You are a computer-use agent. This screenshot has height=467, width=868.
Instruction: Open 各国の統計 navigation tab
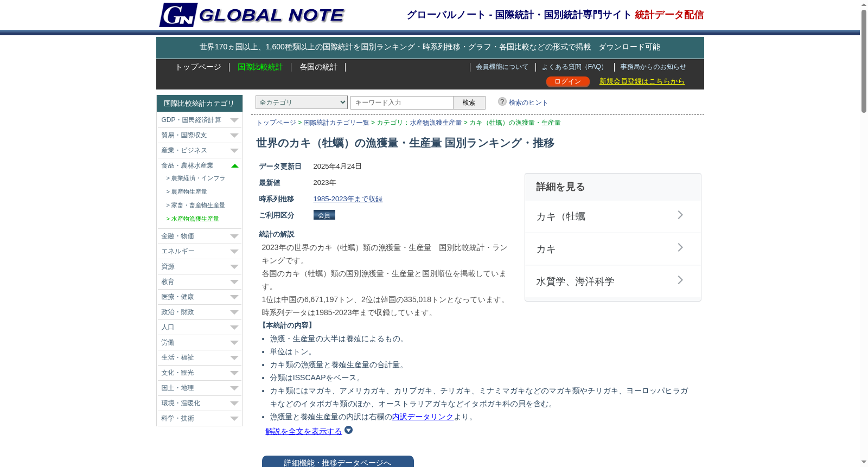click(318, 67)
